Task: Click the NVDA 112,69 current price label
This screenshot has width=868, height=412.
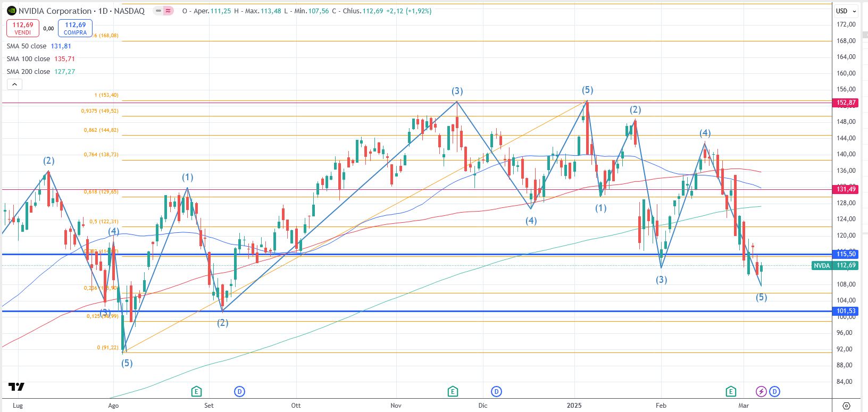Action: (835, 265)
